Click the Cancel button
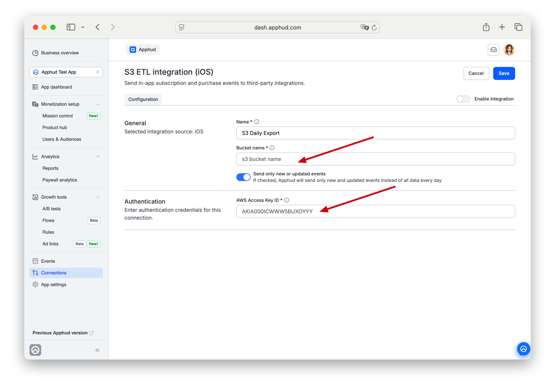The image size is (555, 392). pos(476,73)
